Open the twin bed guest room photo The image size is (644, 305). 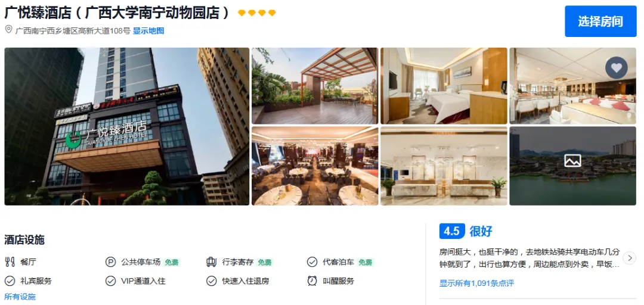click(444, 86)
